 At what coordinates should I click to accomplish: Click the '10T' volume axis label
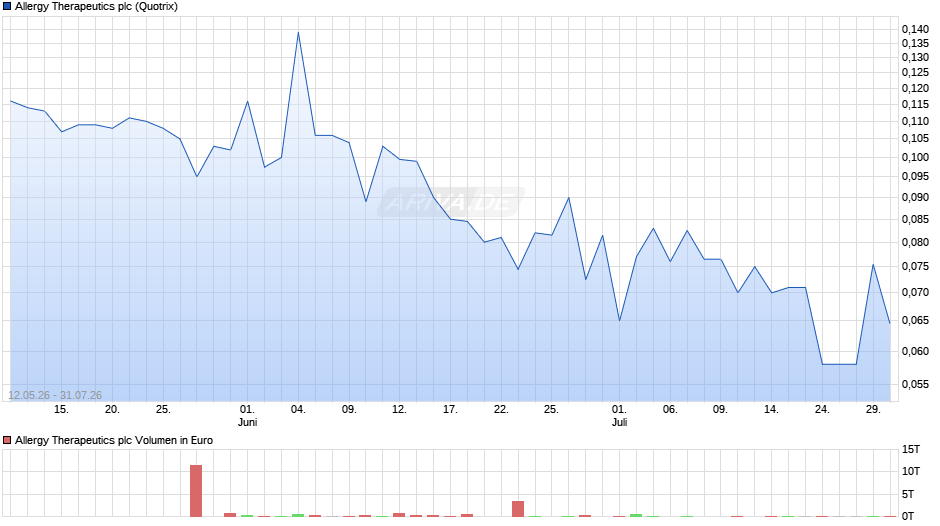coord(911,471)
